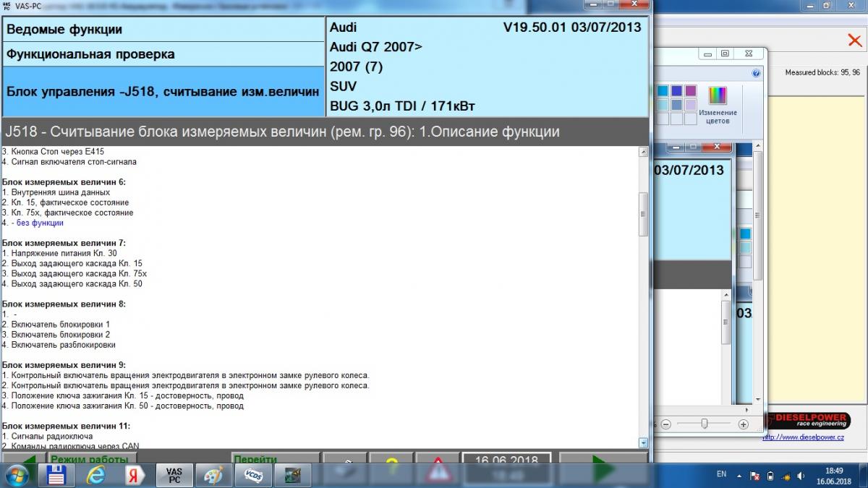Switch to VAS PC taskbar button
Viewport: 868px width, 488px height.
click(x=174, y=475)
